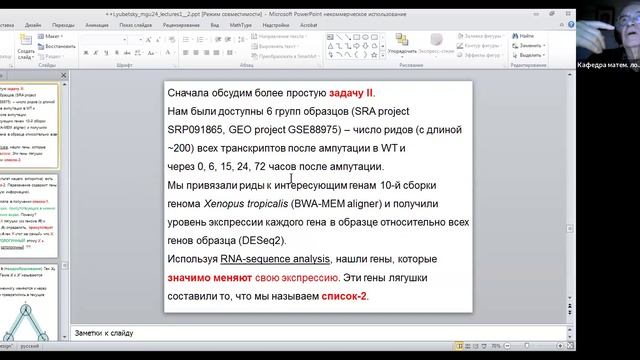Screen dimensions: 640x360
Task: Open the font size combo box arrow
Action: point(140,40)
